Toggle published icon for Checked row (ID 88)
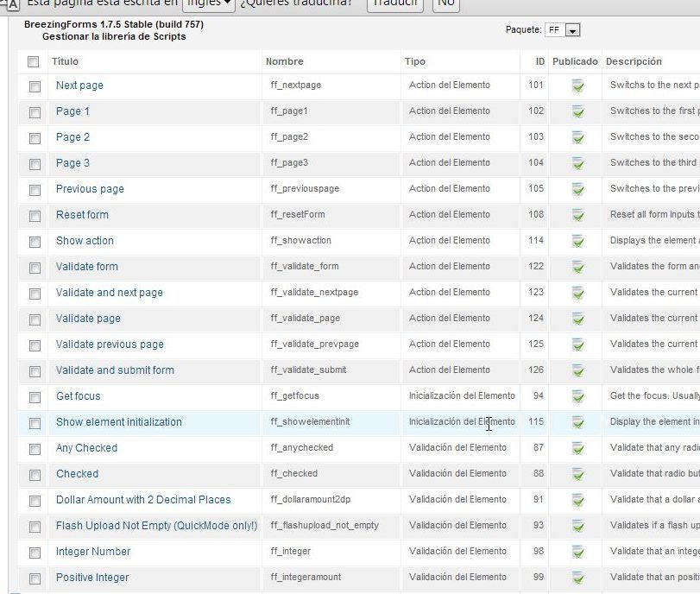700x594 pixels. point(577,474)
